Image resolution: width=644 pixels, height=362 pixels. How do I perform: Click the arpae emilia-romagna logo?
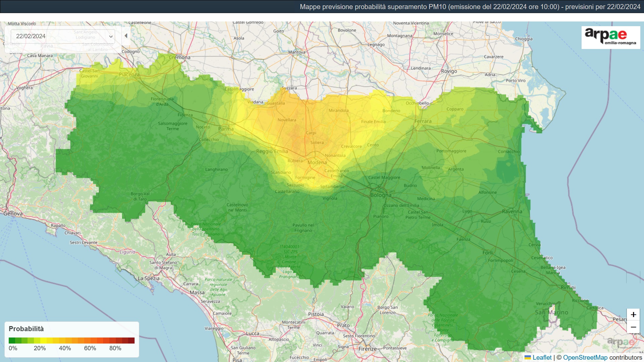[610, 37]
